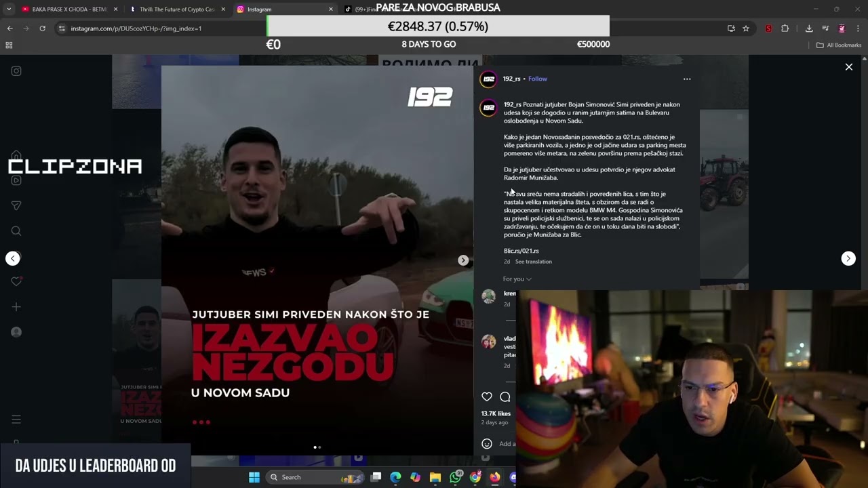Open three-dot post options menu
The width and height of the screenshot is (868, 488).
click(687, 79)
